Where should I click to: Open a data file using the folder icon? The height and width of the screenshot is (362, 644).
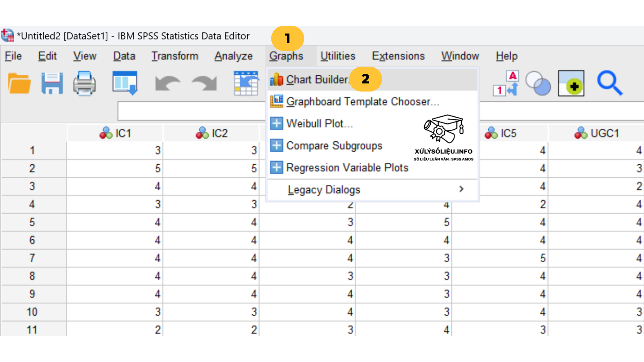(x=18, y=83)
